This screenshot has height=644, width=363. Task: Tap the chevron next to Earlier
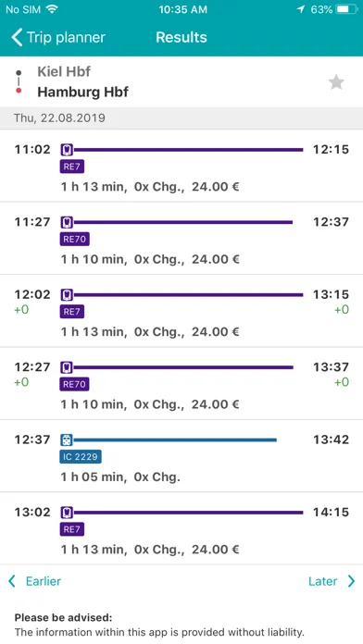(12, 581)
